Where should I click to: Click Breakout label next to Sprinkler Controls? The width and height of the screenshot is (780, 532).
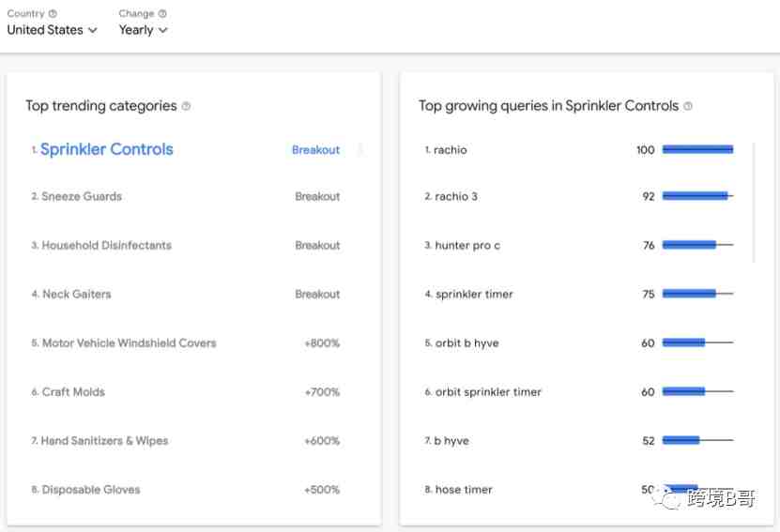(316, 150)
